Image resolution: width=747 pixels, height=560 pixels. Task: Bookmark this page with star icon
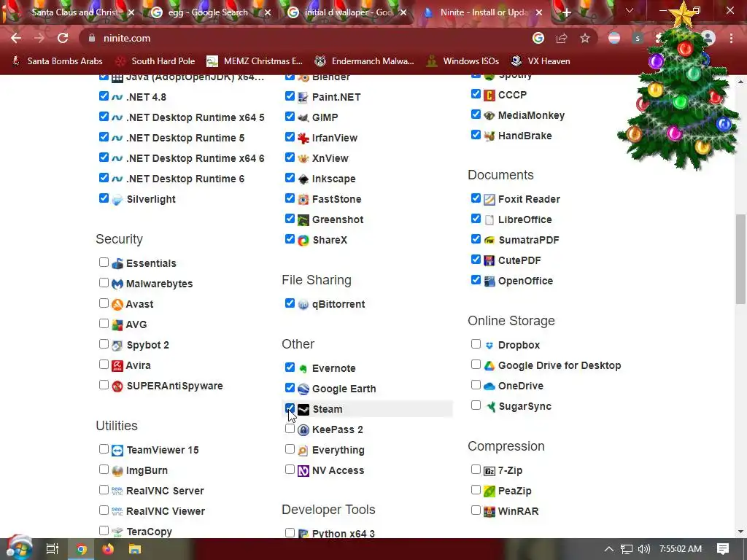584,38
